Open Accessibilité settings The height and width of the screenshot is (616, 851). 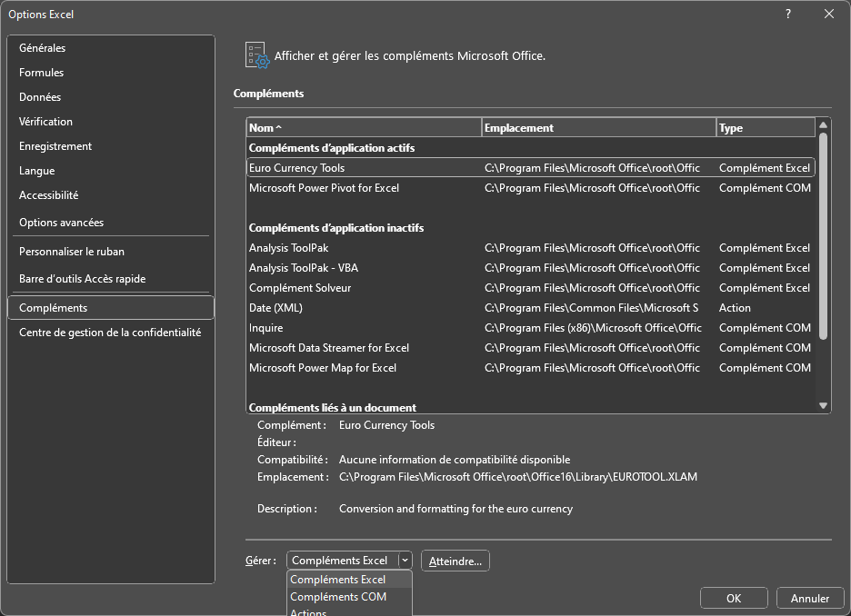(111, 194)
